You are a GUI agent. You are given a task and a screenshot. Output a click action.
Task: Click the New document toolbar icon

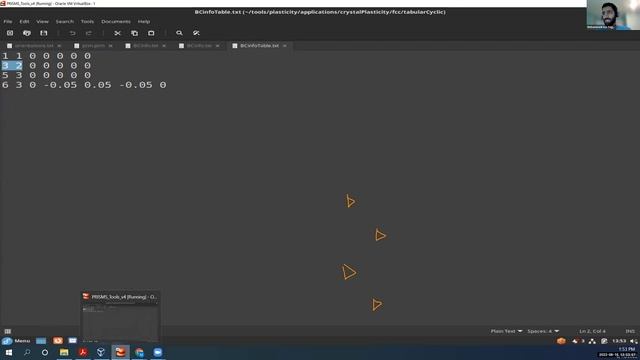pyautogui.click(x=10, y=33)
